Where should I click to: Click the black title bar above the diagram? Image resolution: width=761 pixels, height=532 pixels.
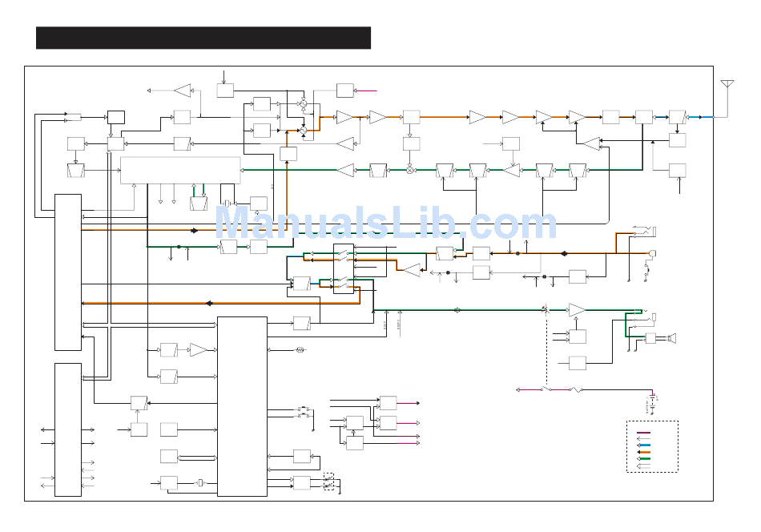(x=203, y=38)
